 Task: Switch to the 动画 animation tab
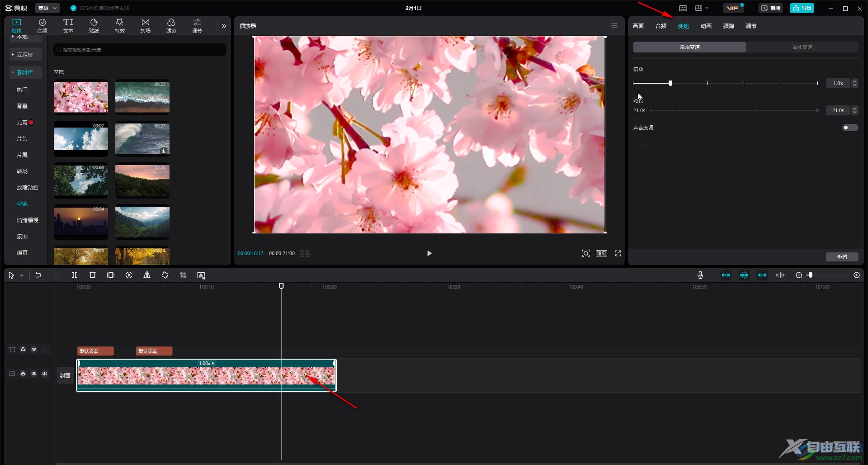(x=706, y=26)
